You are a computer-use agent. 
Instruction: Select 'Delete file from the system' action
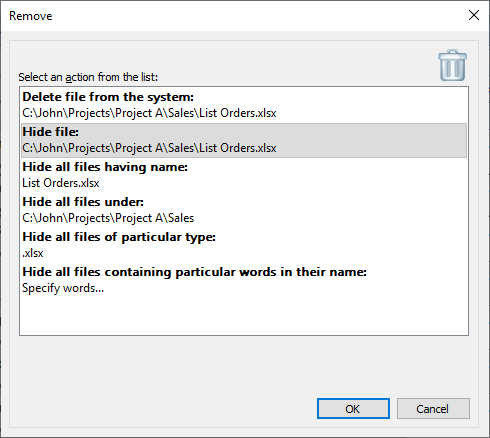[x=108, y=97]
